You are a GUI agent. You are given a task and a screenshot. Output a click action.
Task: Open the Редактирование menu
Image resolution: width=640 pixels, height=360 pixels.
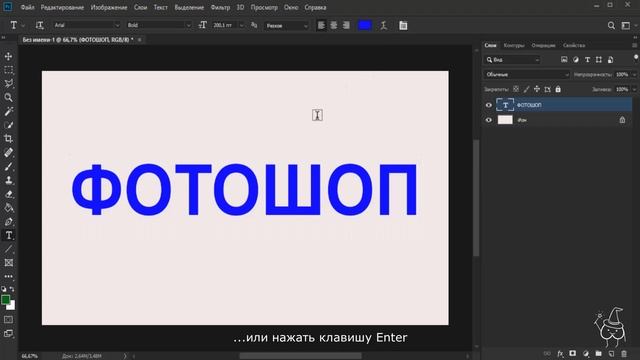pyautogui.click(x=62, y=7)
